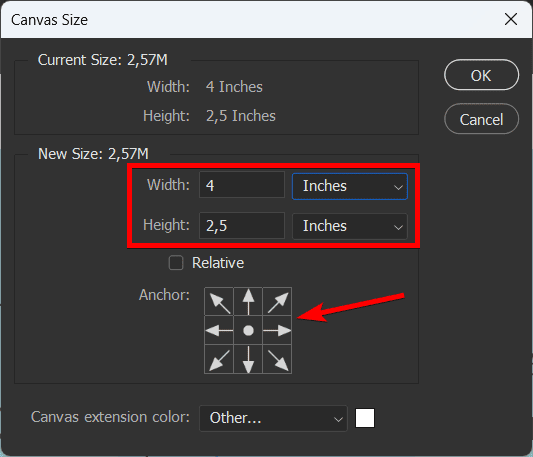Set anchor to top-right arrow
Viewport: 533px width, 457px height.
(x=277, y=302)
